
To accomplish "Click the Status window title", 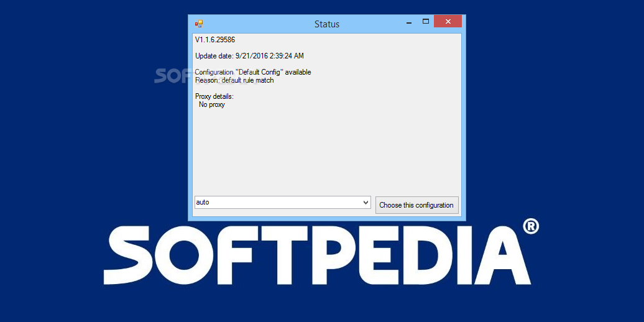I will click(x=327, y=24).
